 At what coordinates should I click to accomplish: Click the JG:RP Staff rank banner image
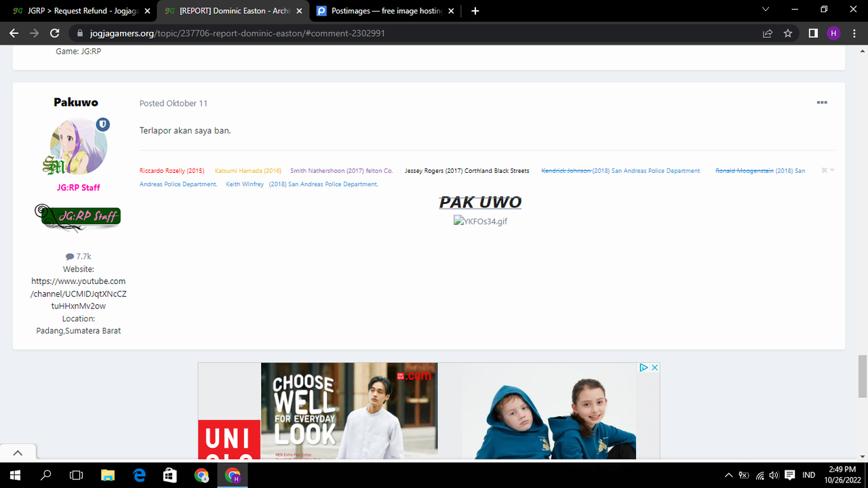[77, 218]
